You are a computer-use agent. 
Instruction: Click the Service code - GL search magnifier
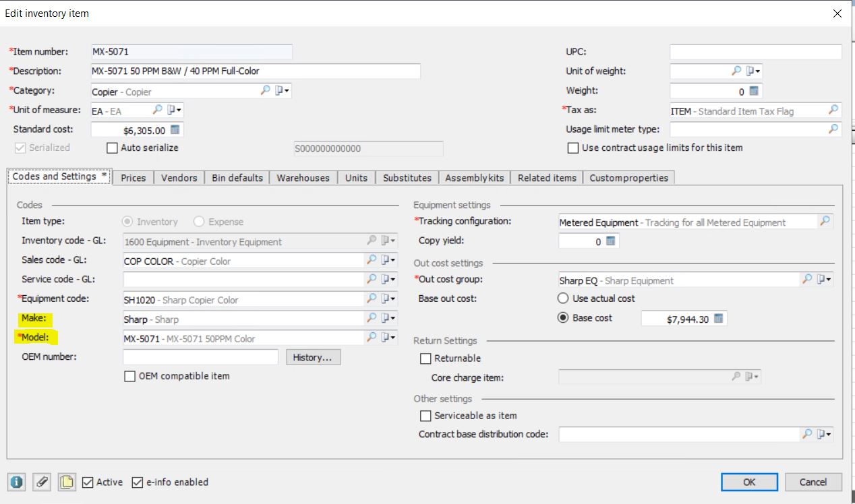point(372,279)
